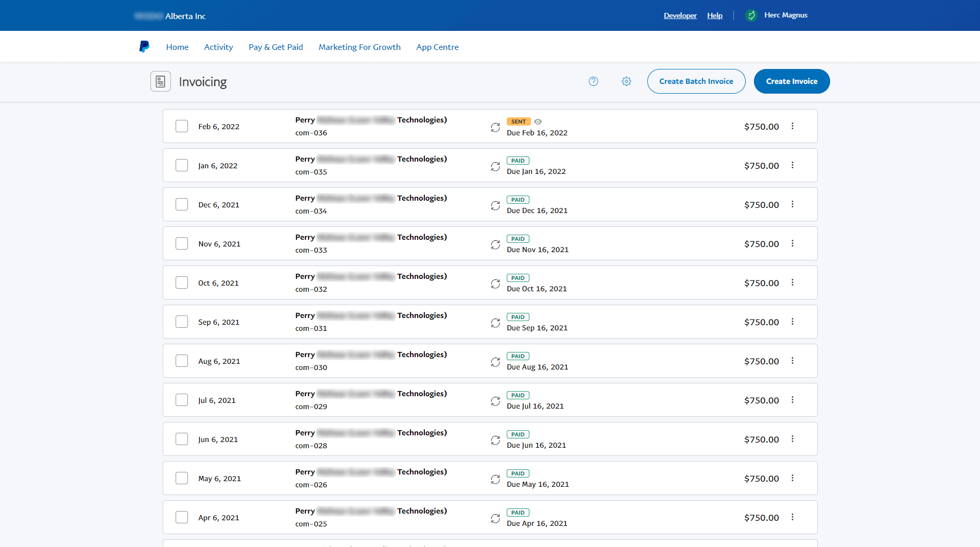Open more options menu for invoice com-028
This screenshot has height=547, width=980.
(x=793, y=439)
